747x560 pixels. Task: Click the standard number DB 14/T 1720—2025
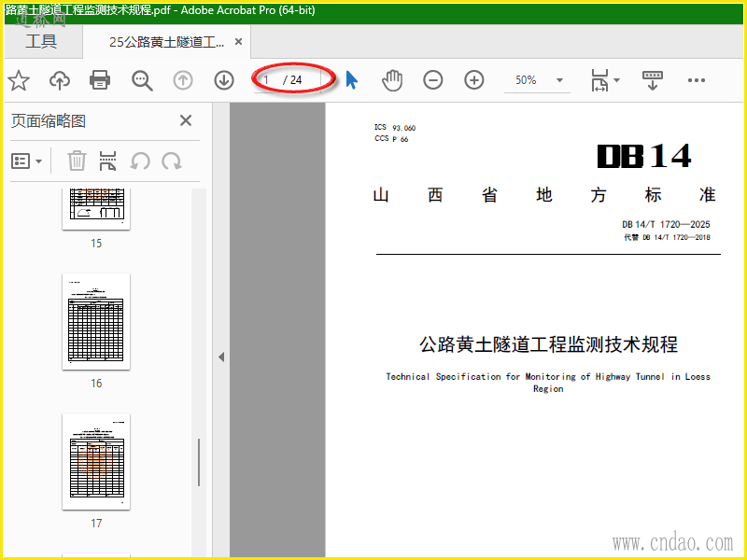[x=666, y=224]
